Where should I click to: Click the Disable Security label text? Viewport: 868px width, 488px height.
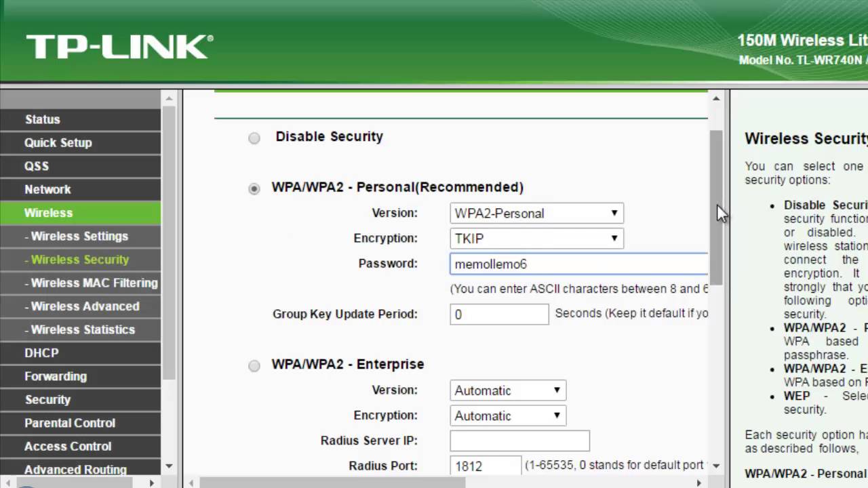click(329, 136)
